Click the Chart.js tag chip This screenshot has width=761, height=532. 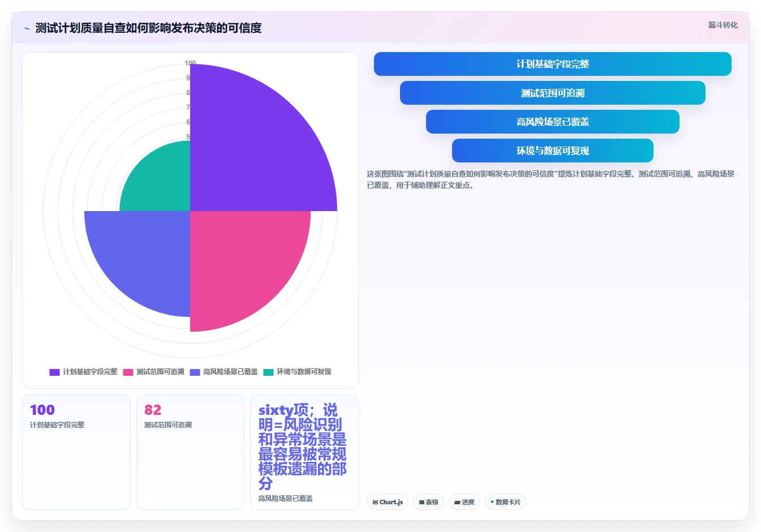(x=388, y=502)
